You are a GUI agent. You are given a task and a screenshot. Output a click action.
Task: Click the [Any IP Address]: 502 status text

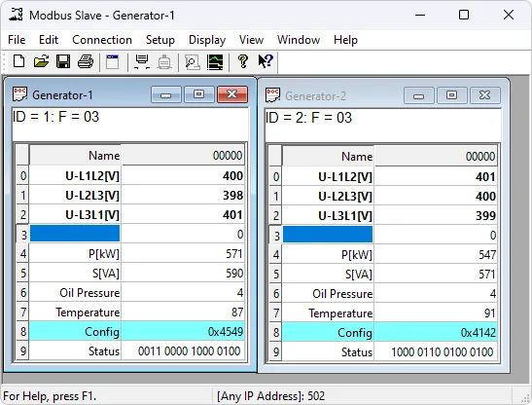point(270,396)
